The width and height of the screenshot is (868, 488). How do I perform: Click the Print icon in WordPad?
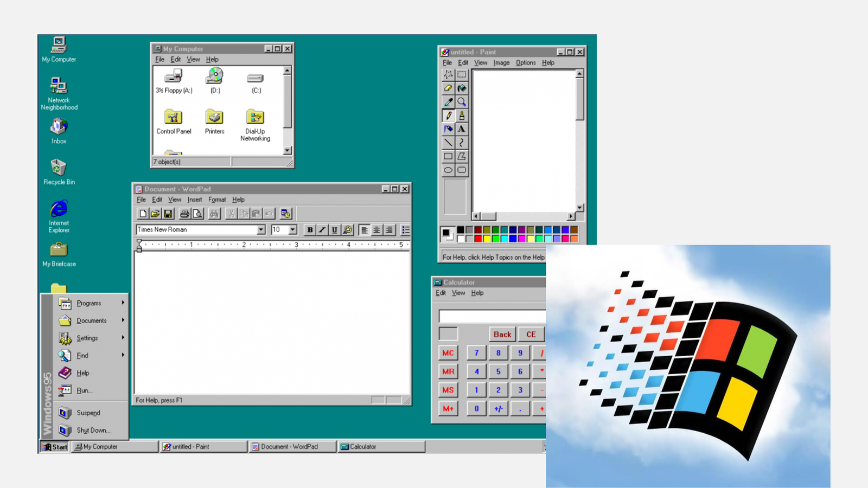(x=183, y=213)
